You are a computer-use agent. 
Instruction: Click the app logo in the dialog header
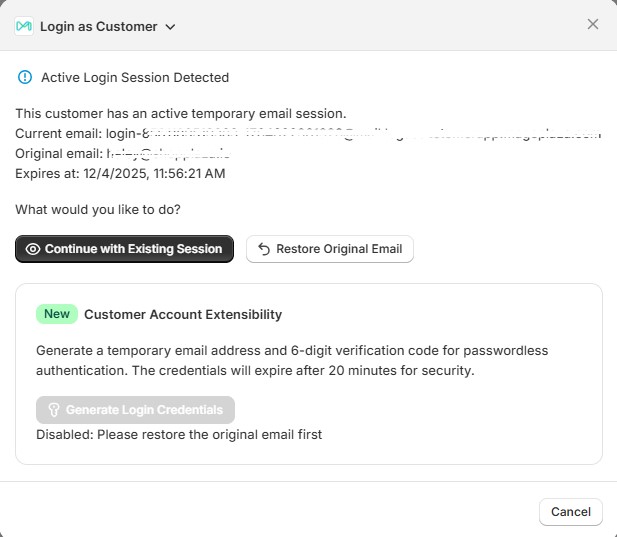(24, 26)
